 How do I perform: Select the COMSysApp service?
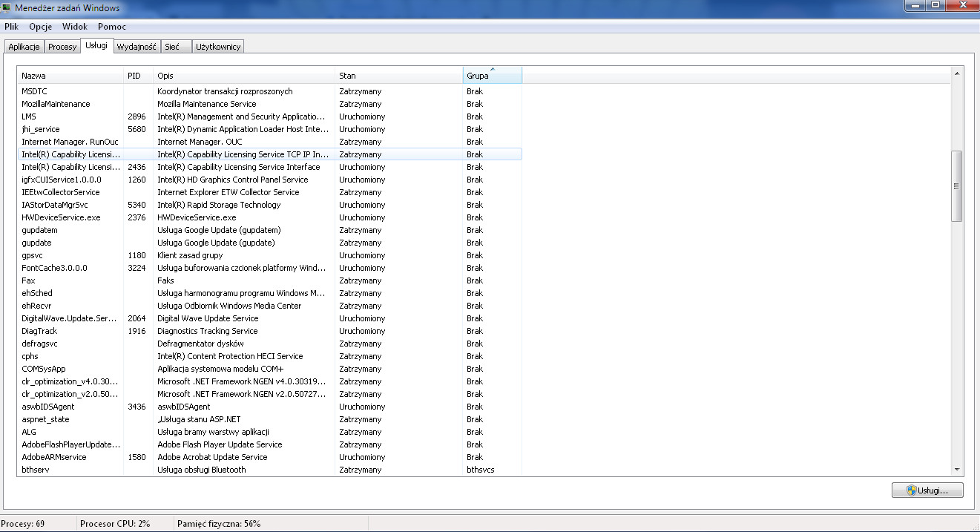click(270, 369)
